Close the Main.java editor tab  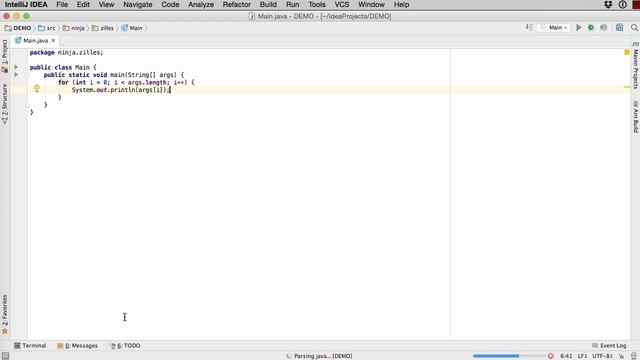coord(53,40)
